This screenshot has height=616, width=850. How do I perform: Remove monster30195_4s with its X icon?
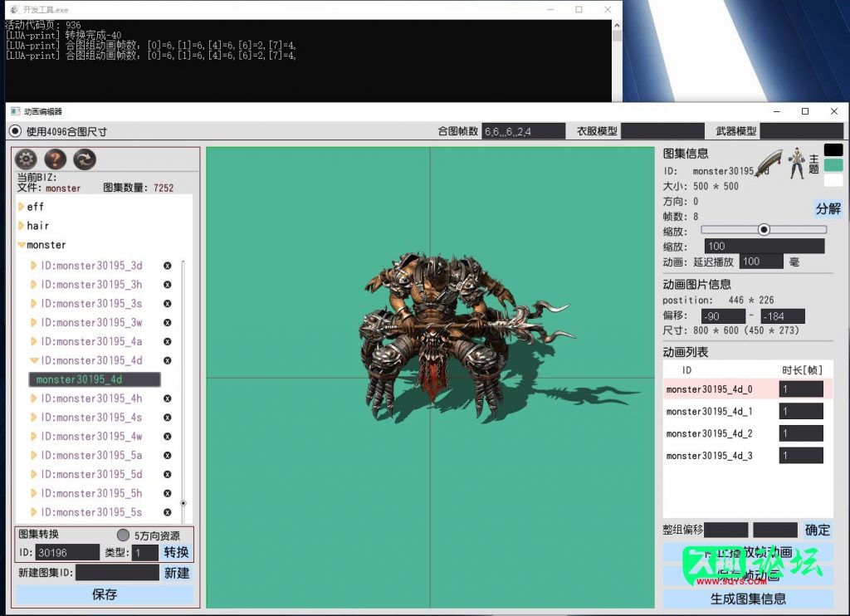pos(168,418)
